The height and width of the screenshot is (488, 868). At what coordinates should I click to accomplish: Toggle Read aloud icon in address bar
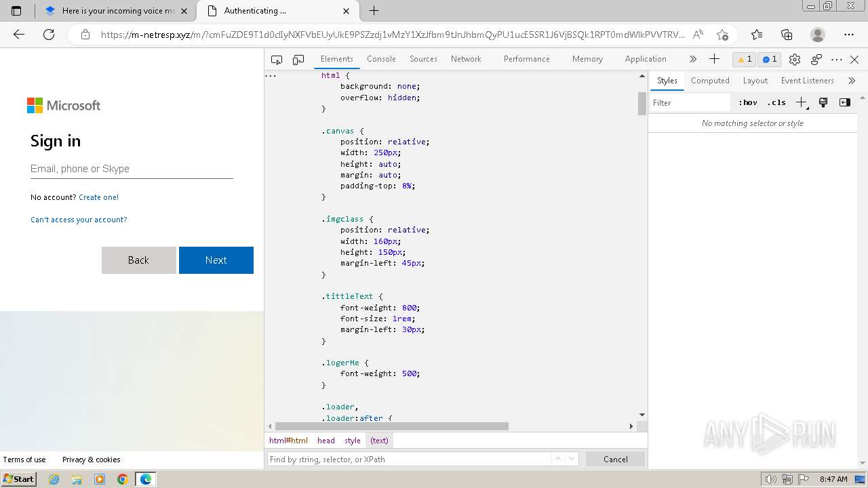tap(698, 35)
